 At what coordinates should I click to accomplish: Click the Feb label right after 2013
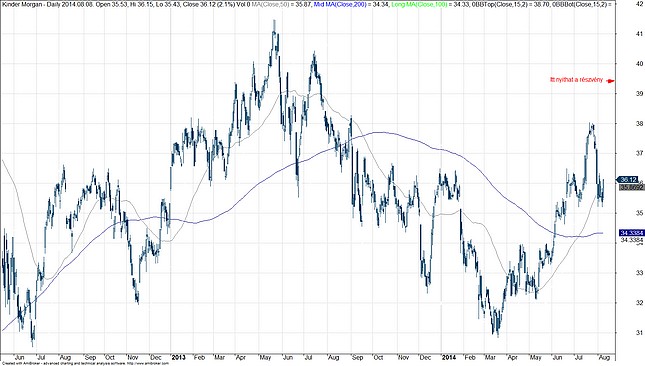(x=200, y=357)
